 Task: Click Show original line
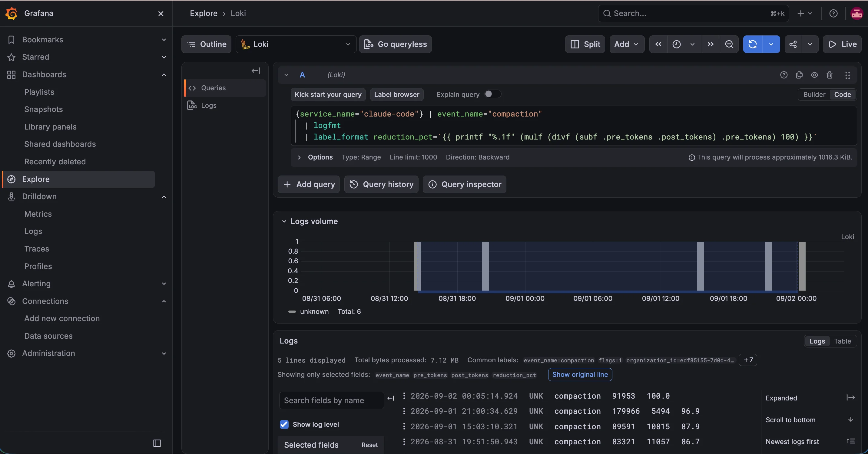(580, 374)
